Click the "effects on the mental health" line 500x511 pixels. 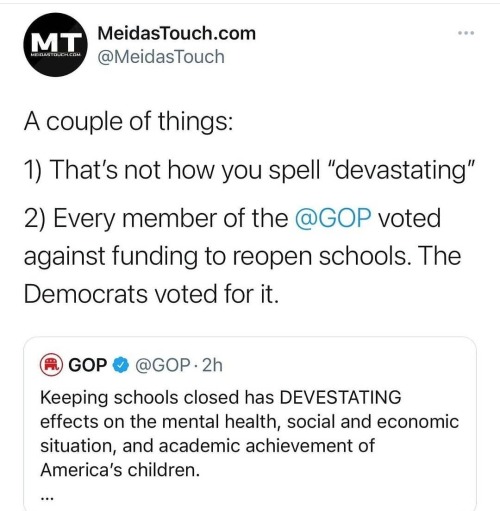[249, 422]
